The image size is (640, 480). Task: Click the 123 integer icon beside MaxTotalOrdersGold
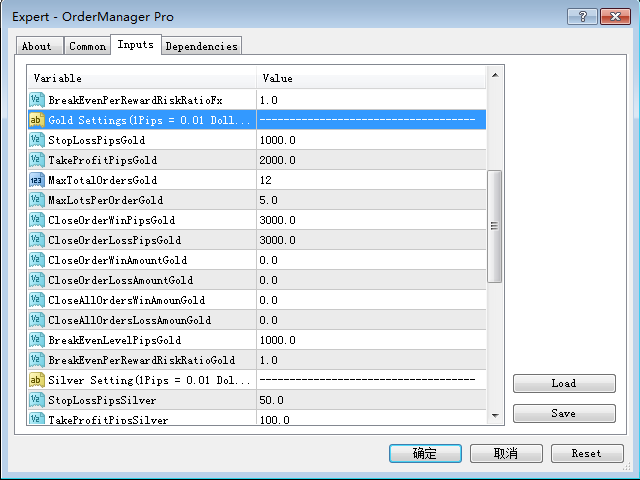pyautogui.click(x=37, y=180)
